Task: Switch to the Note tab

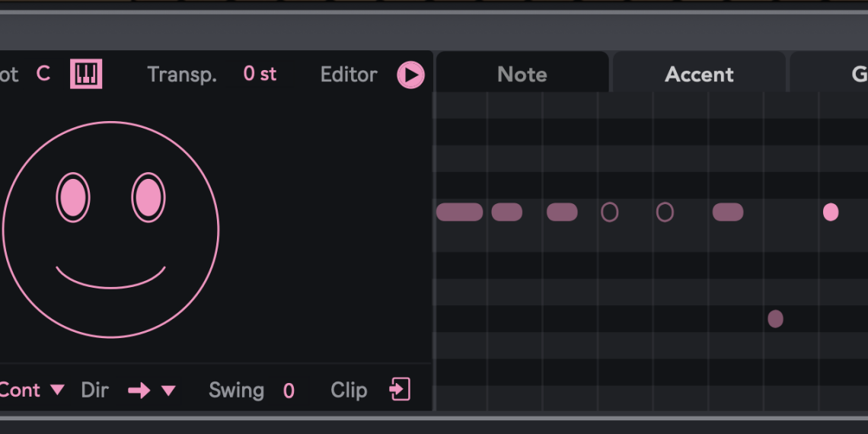Action: (522, 75)
